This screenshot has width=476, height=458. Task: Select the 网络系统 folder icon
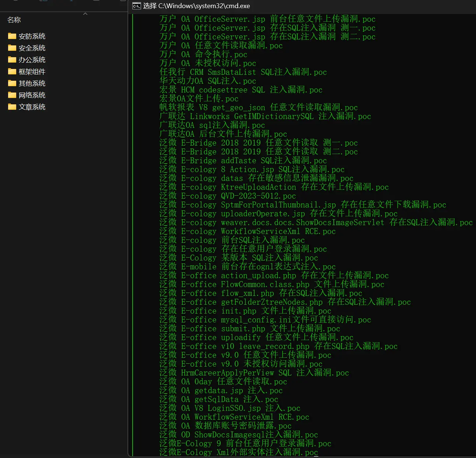coord(12,95)
